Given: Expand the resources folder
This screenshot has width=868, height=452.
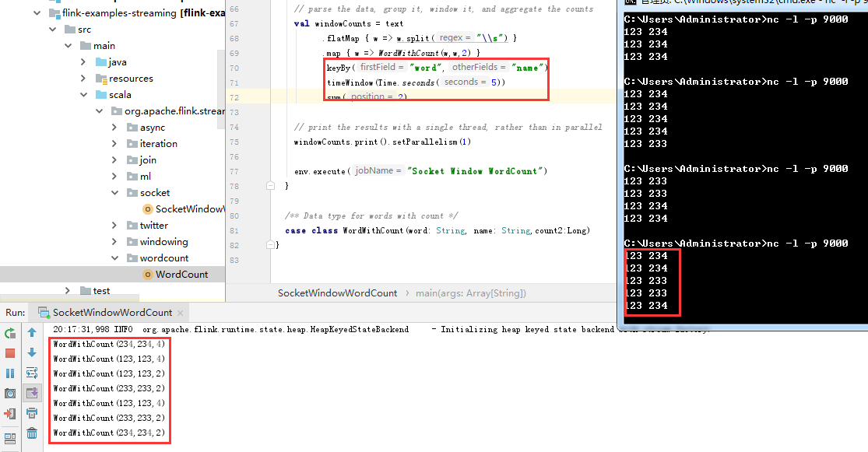Looking at the screenshot, I should click(x=83, y=78).
